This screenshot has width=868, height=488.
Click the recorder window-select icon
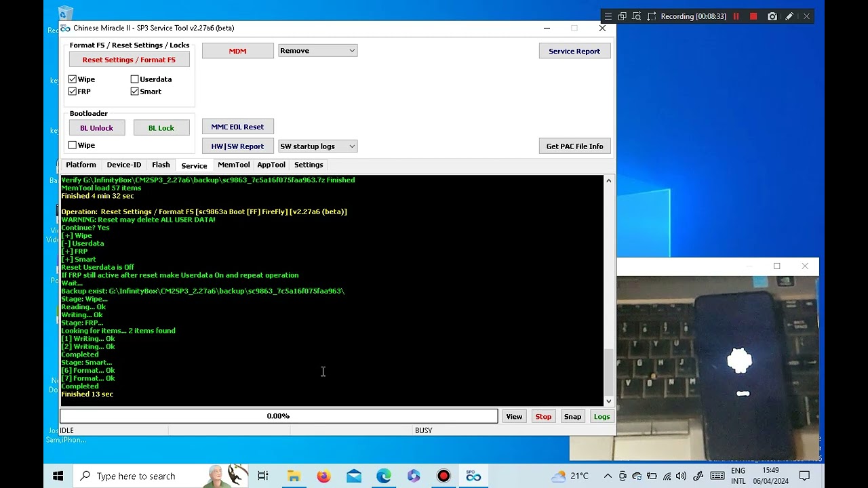[622, 16]
